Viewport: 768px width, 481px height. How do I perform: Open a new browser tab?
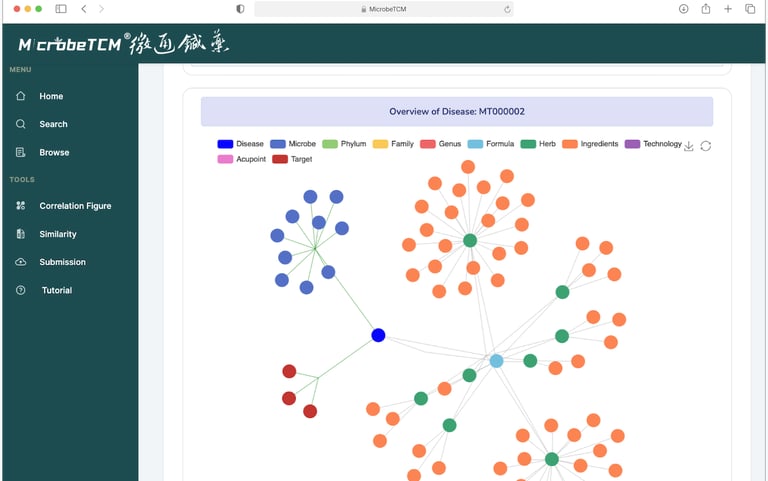728,9
